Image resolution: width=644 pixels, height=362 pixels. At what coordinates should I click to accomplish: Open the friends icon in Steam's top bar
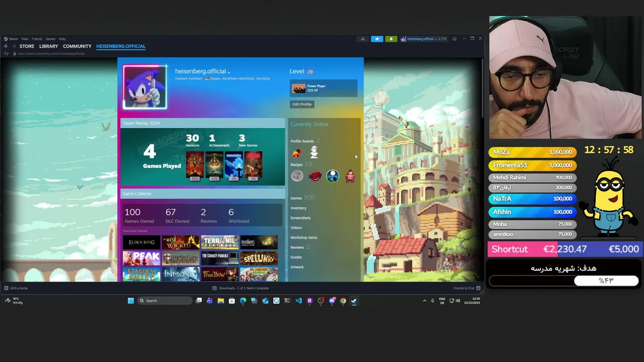point(362,39)
